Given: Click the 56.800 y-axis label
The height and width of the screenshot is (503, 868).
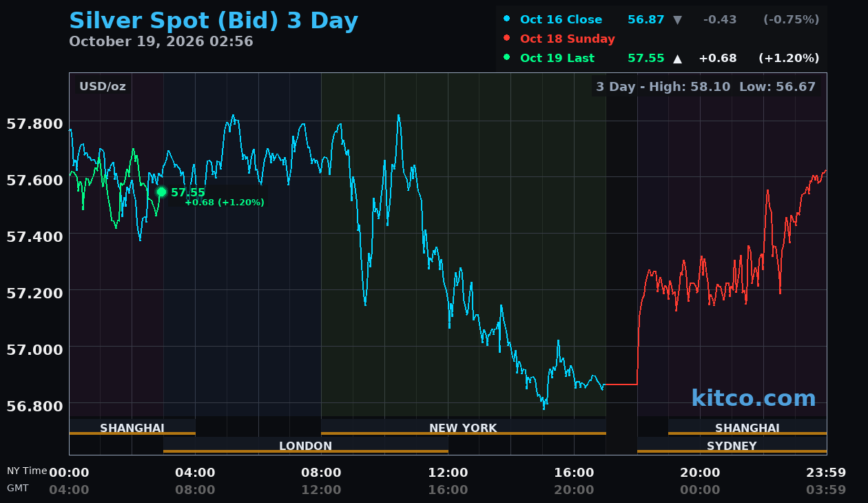Looking at the screenshot, I should click(34, 405).
